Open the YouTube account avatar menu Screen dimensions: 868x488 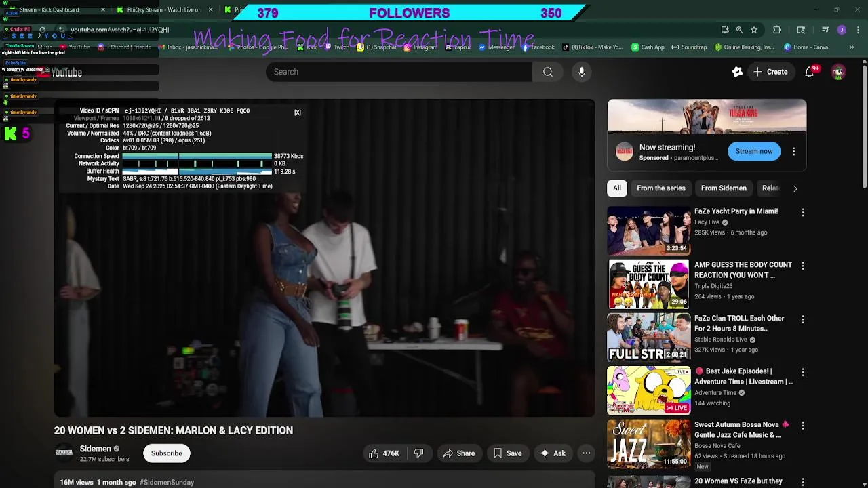(839, 72)
